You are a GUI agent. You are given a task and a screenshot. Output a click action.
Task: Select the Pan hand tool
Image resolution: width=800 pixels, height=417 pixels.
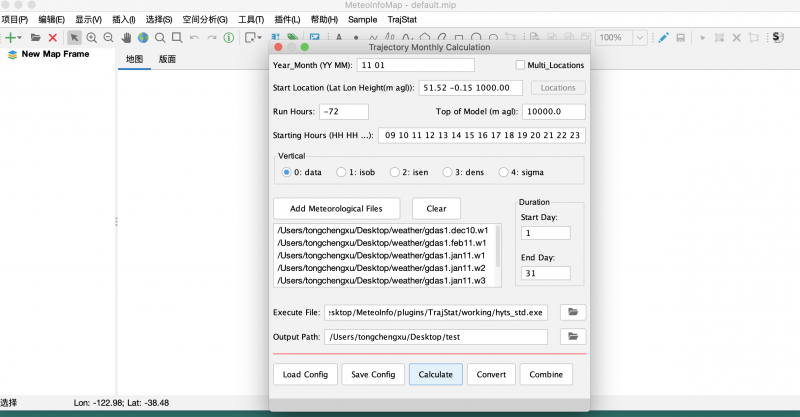(x=126, y=38)
